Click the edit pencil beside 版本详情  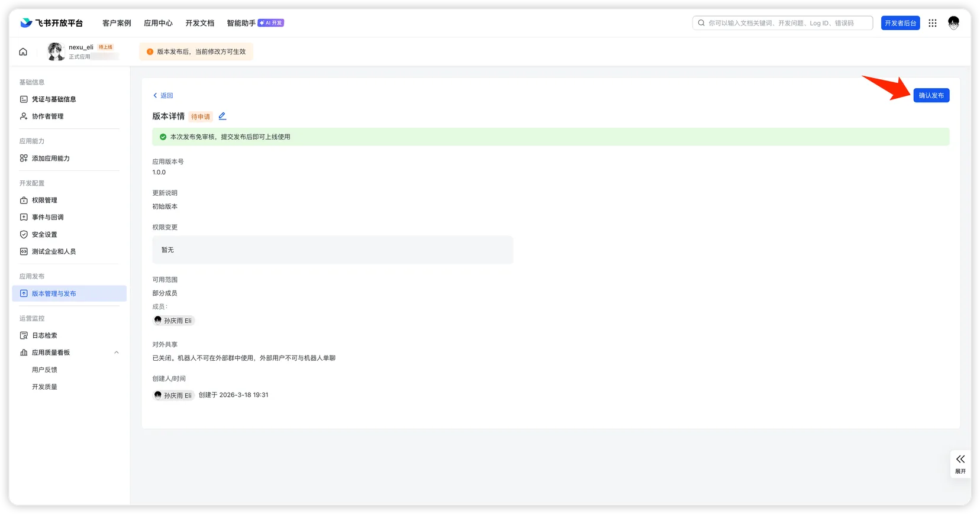point(223,117)
